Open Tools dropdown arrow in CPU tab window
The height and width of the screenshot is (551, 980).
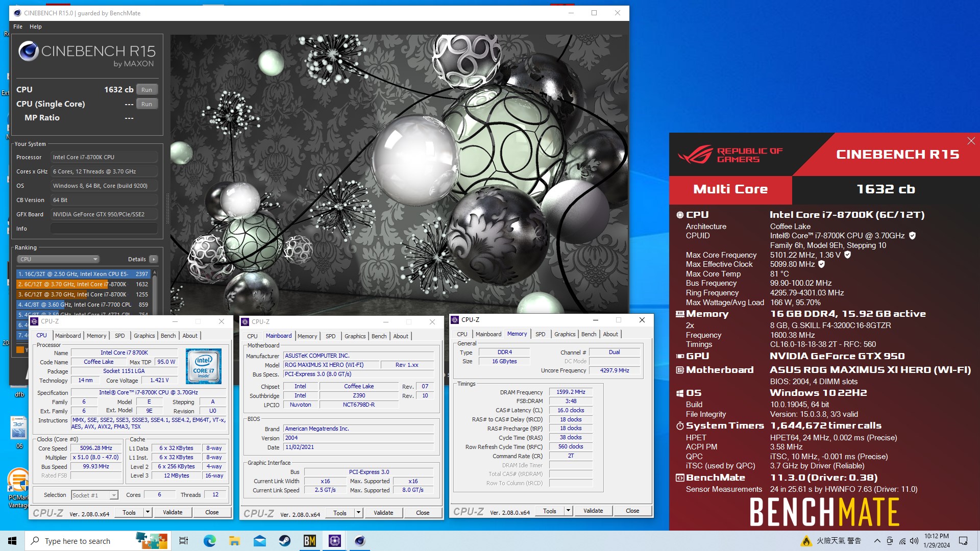148,512
